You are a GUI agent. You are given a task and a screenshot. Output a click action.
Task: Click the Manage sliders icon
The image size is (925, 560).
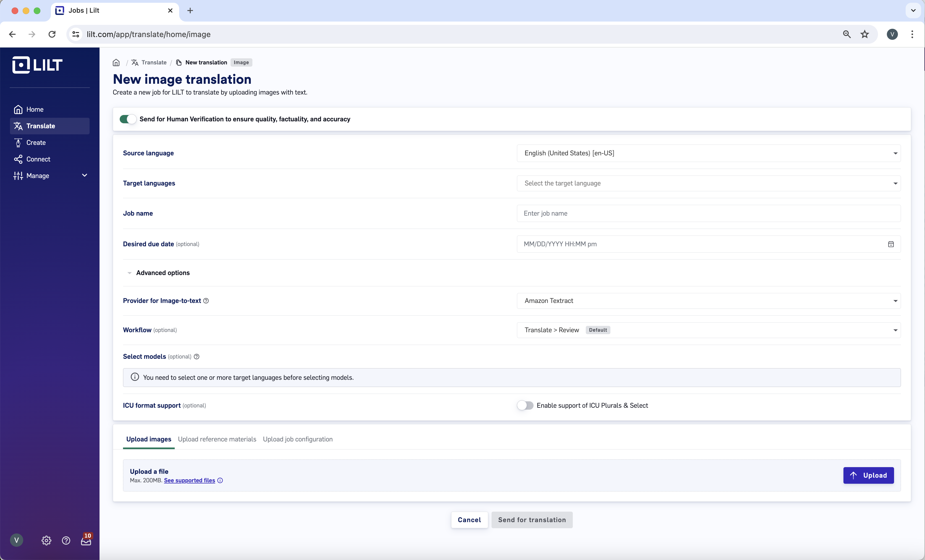pos(18,176)
